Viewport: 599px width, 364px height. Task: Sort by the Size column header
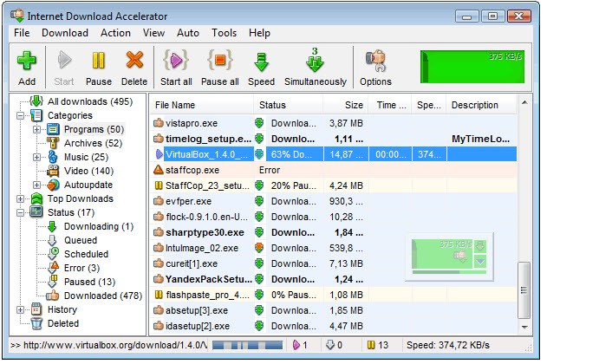point(346,105)
